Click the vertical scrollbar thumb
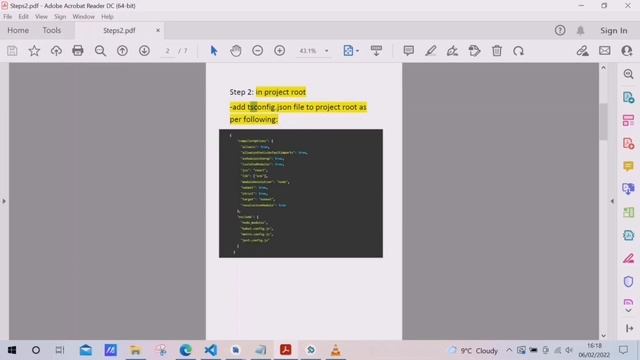The image size is (640, 360). click(x=603, y=121)
